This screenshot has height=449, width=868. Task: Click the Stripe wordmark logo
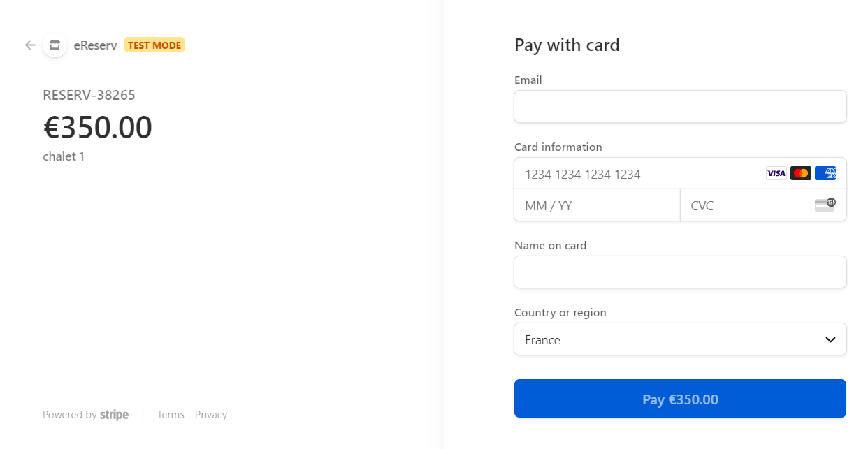[114, 414]
